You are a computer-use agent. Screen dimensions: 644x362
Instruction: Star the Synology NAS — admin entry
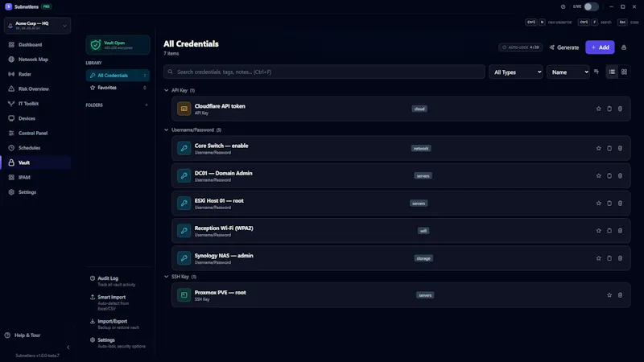tap(598, 258)
